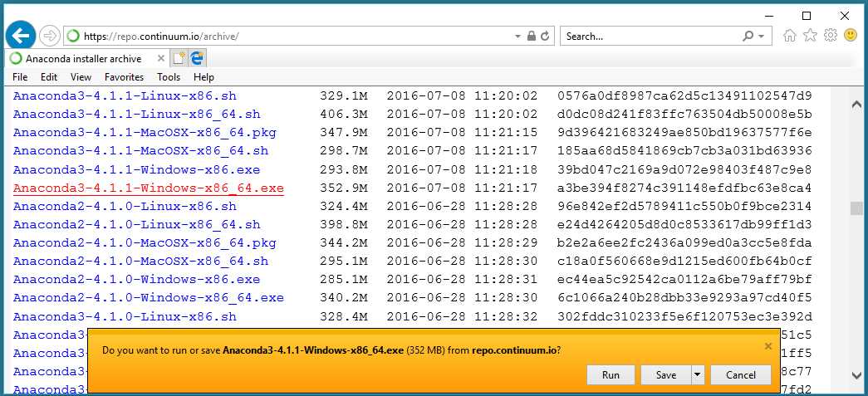Dismiss the download notification bar with X
The image size is (868, 396).
767,346
